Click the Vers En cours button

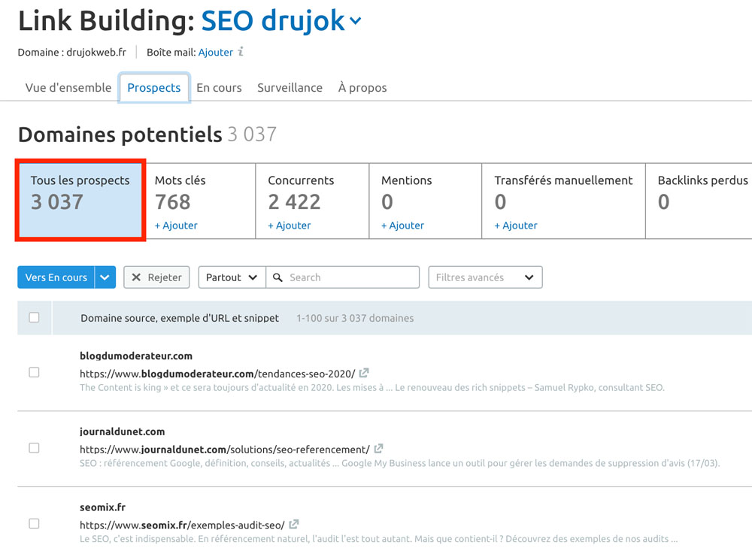(56, 277)
